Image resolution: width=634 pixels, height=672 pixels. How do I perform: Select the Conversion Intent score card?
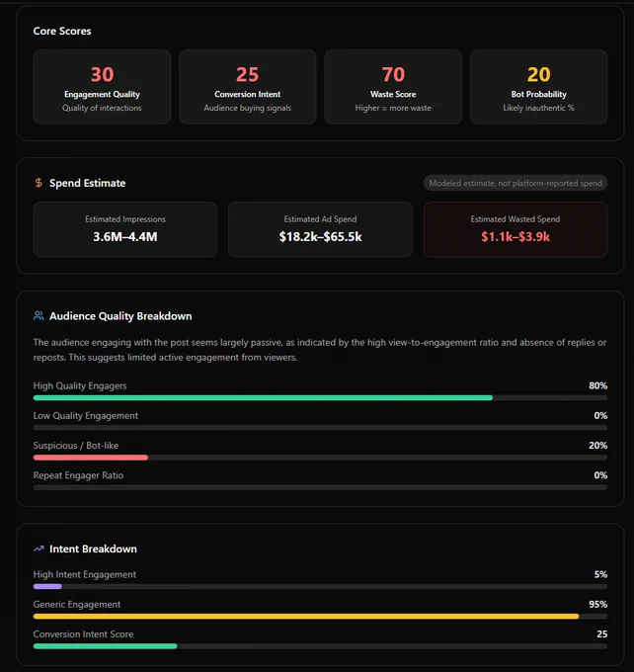(248, 87)
